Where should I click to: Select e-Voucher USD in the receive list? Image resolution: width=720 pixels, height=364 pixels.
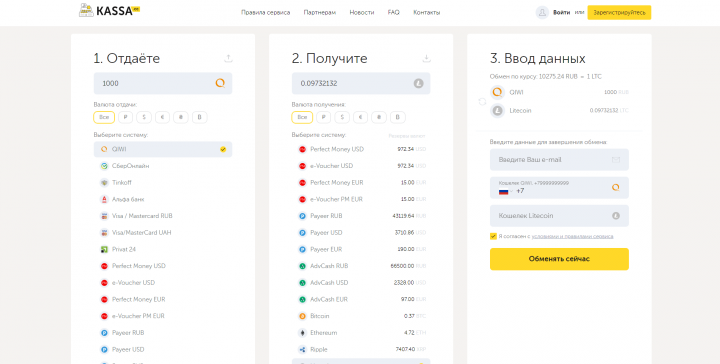pyautogui.click(x=361, y=166)
